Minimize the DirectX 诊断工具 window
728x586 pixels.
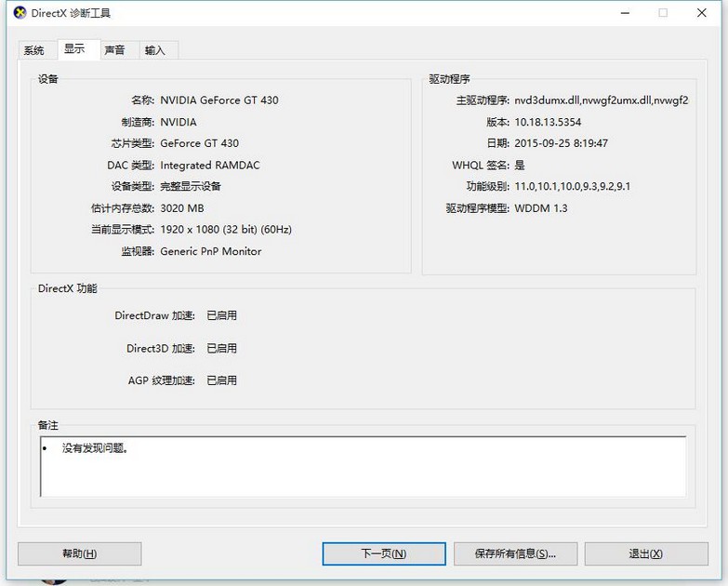623,13
